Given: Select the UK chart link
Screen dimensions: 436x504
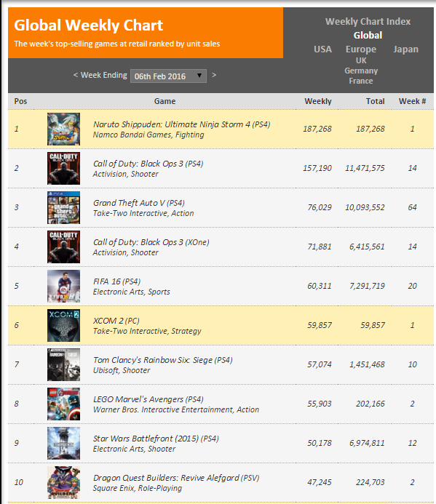Looking at the screenshot, I should (361, 60).
